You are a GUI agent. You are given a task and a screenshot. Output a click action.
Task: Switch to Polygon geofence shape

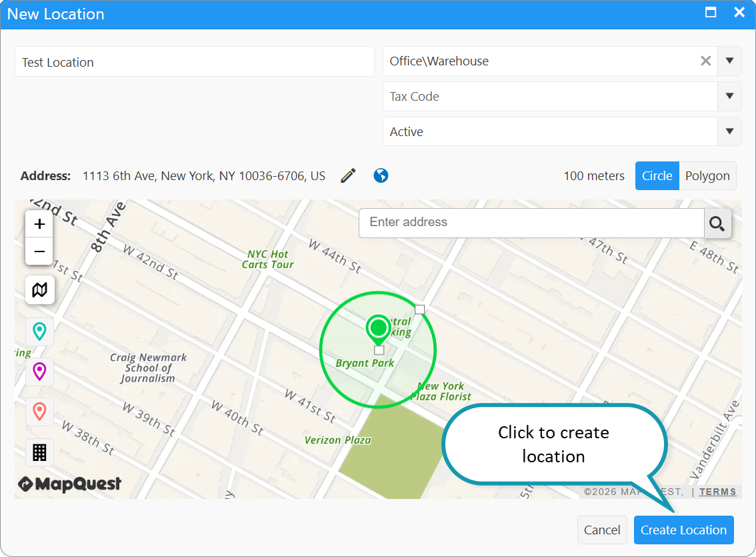pos(707,175)
